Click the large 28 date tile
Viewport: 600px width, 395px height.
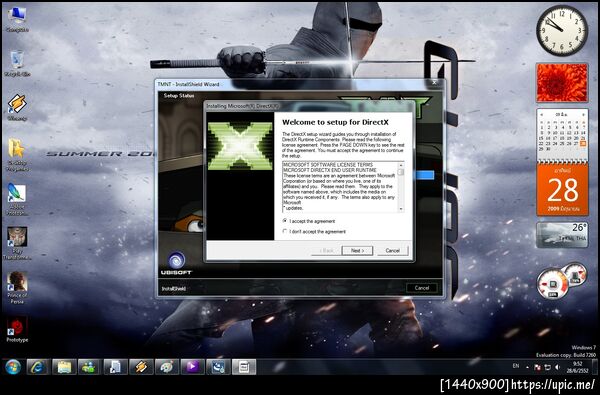(x=562, y=190)
